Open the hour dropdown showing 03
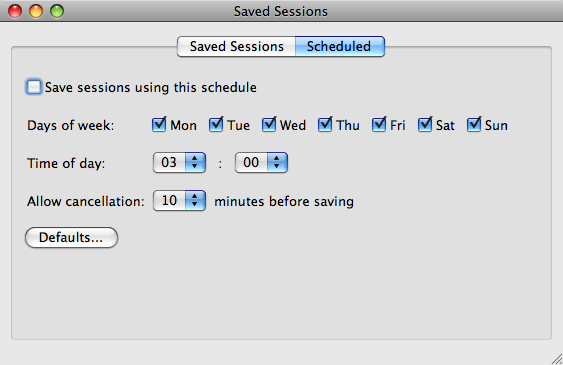The width and height of the screenshot is (563, 365). pos(179,163)
